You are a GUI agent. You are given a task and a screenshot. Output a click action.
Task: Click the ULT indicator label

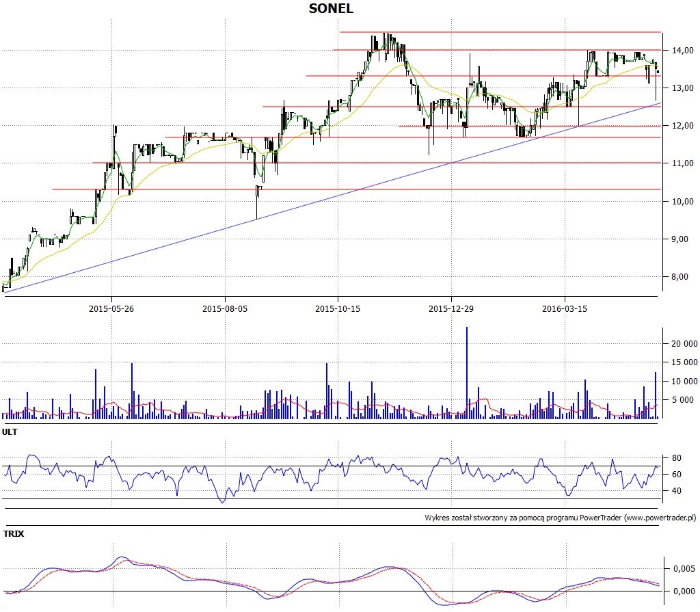coord(10,432)
